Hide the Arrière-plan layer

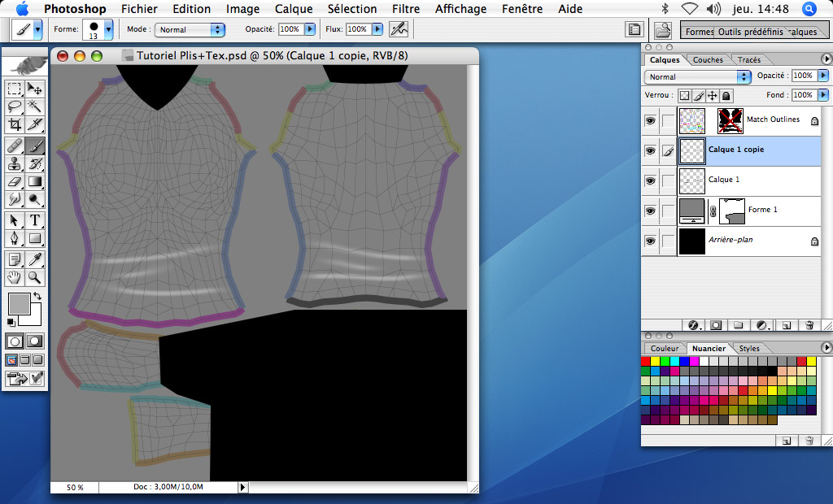pyautogui.click(x=650, y=241)
